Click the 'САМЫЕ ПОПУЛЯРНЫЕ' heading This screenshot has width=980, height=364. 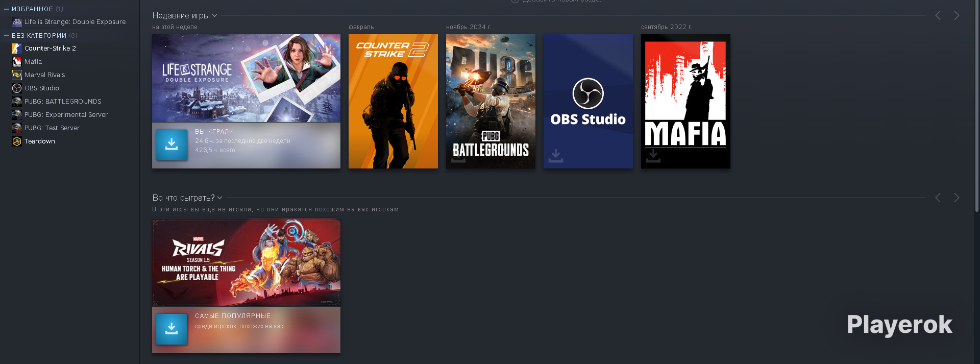233,316
